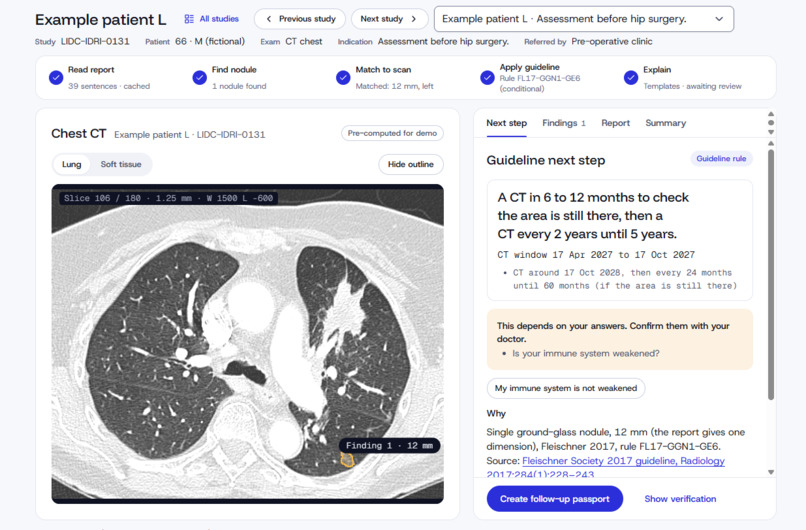Toggle My immune system is not weakened

click(566, 388)
